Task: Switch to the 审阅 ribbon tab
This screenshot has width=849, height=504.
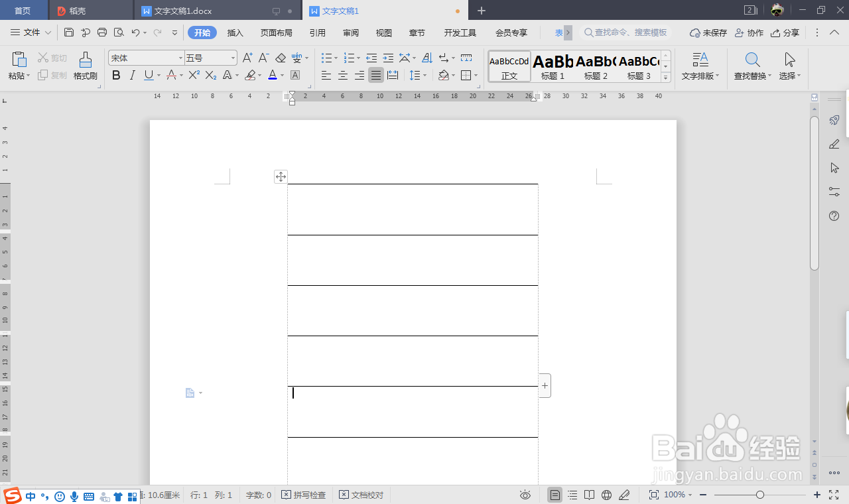Action: (x=351, y=32)
